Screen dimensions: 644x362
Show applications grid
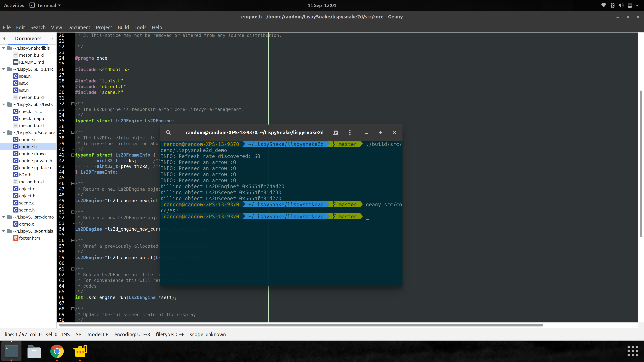pyautogui.click(x=632, y=351)
